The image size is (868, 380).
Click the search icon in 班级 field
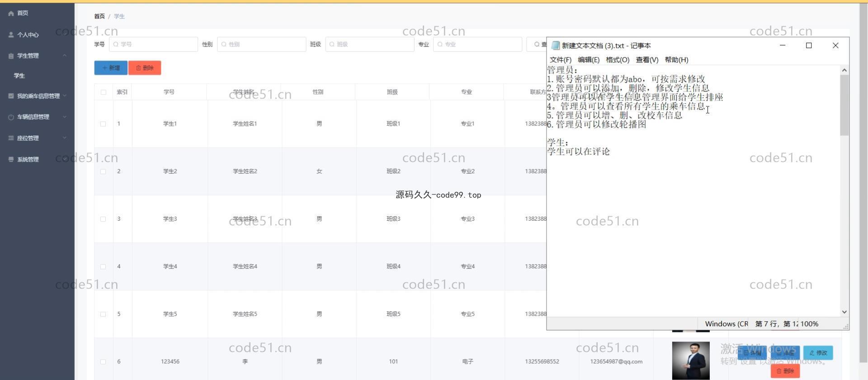pos(332,44)
